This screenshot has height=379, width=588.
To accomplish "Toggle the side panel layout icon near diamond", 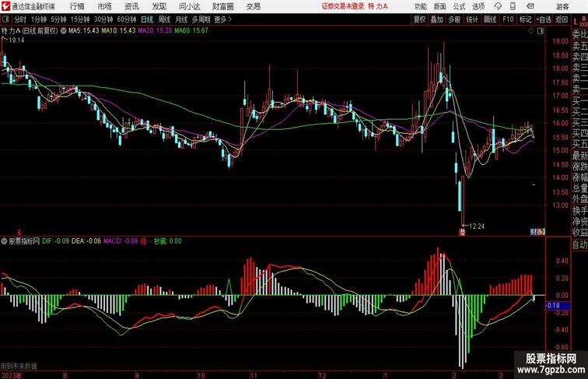I will click(x=541, y=31).
